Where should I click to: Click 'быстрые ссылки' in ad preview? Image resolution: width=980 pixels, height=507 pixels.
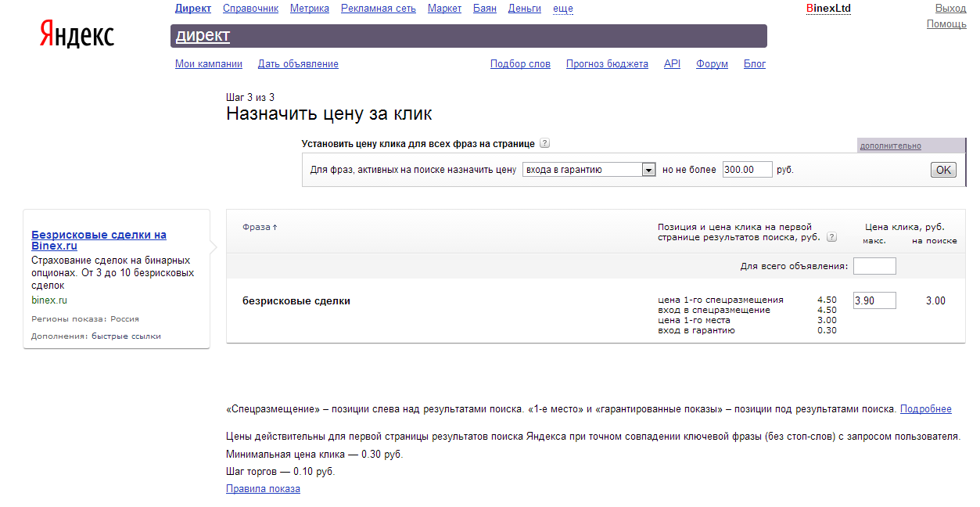pyautogui.click(x=126, y=336)
